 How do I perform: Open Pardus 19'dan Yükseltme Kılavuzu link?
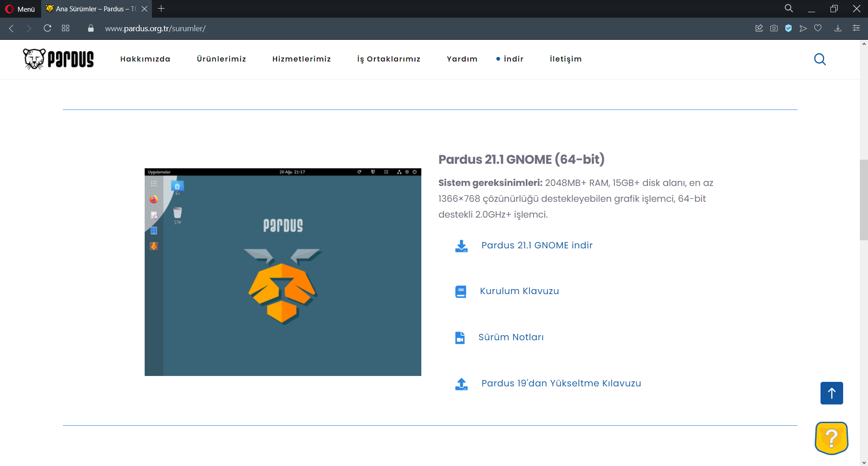pyautogui.click(x=561, y=383)
